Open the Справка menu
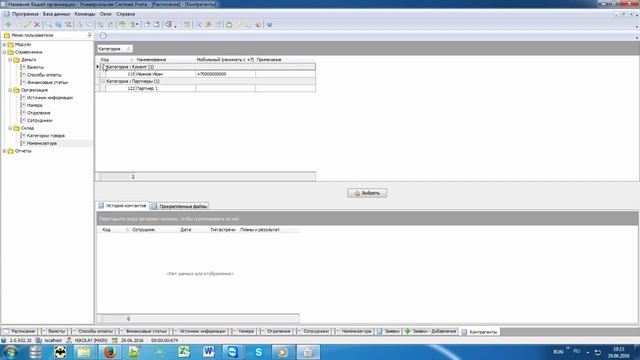This screenshot has height=360, width=640. (x=125, y=14)
